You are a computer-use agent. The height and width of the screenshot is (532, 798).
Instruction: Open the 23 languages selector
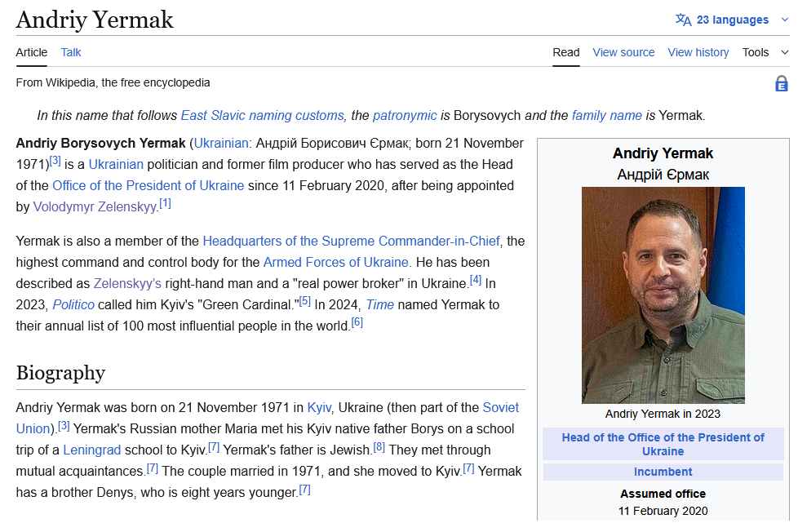732,20
